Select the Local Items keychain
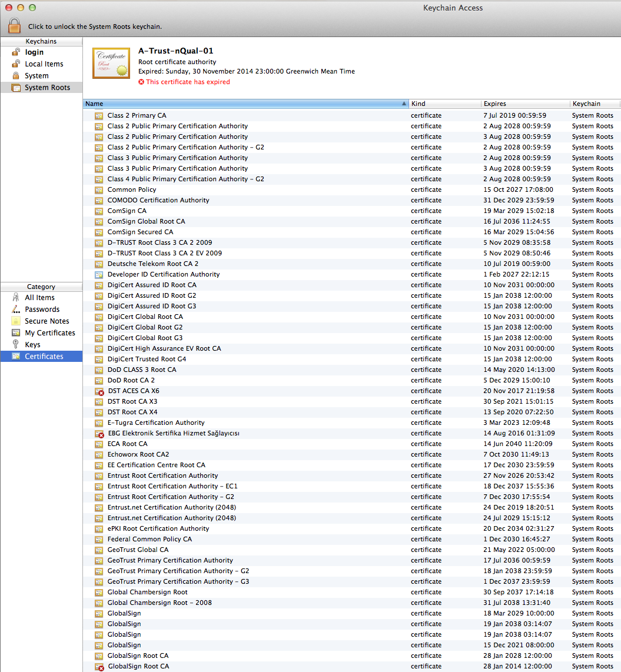 [41, 64]
